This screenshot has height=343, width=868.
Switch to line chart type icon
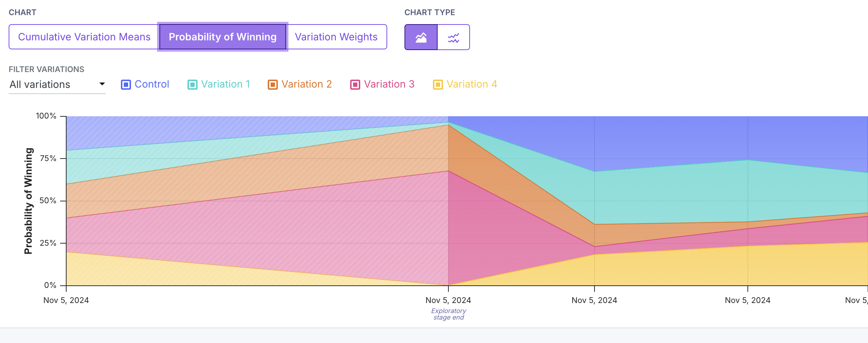[x=453, y=37]
